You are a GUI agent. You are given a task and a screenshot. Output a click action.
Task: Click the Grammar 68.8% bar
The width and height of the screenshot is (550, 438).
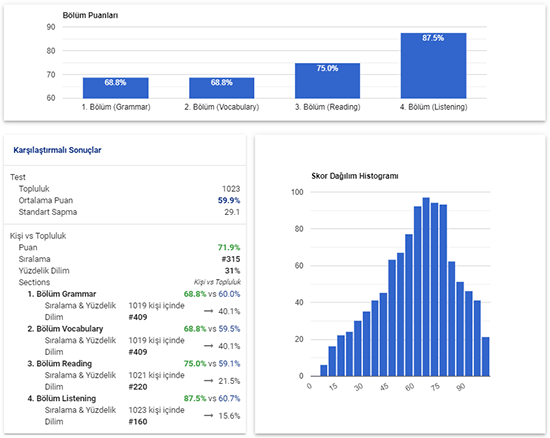[x=115, y=88]
